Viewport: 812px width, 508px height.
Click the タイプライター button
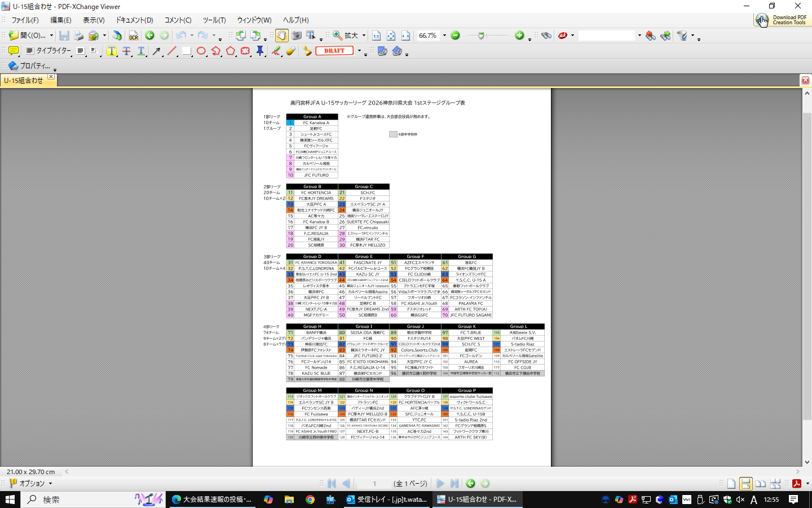pos(54,51)
